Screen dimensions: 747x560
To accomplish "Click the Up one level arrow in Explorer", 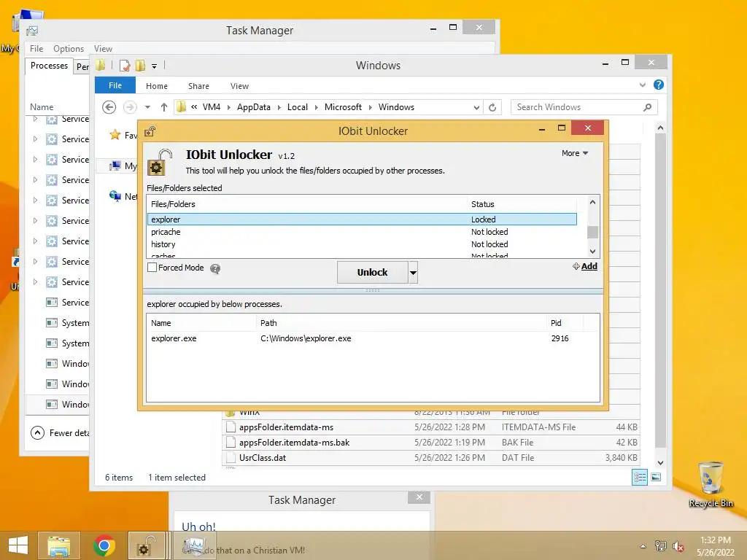I will pyautogui.click(x=164, y=107).
